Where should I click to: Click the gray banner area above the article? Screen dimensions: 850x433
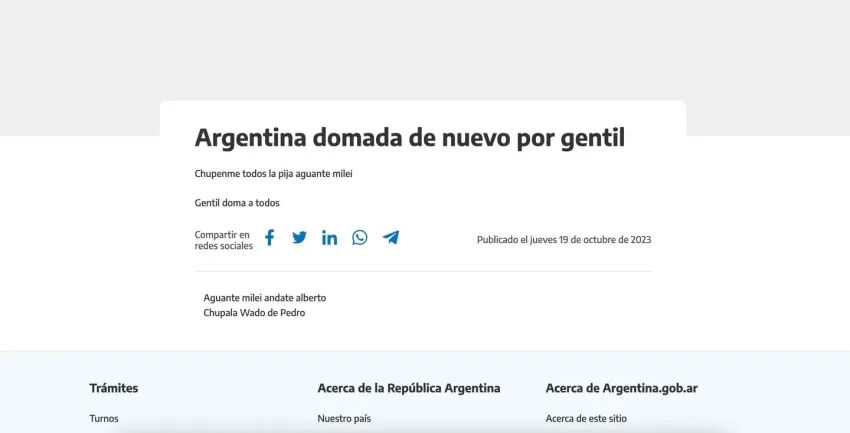[x=425, y=50]
